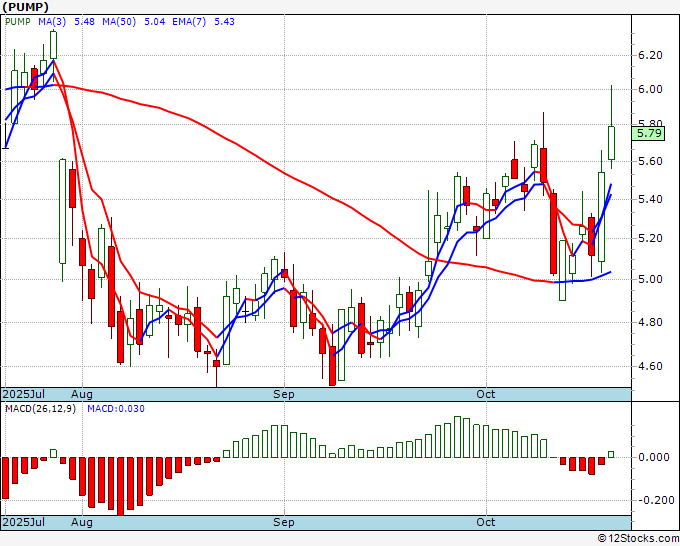
Task: Click the MACD(26,12,9) indicator label
Action: (40, 409)
